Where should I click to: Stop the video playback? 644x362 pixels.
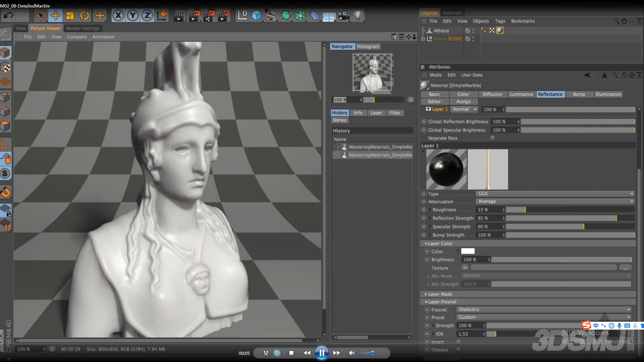pyautogui.click(x=291, y=353)
